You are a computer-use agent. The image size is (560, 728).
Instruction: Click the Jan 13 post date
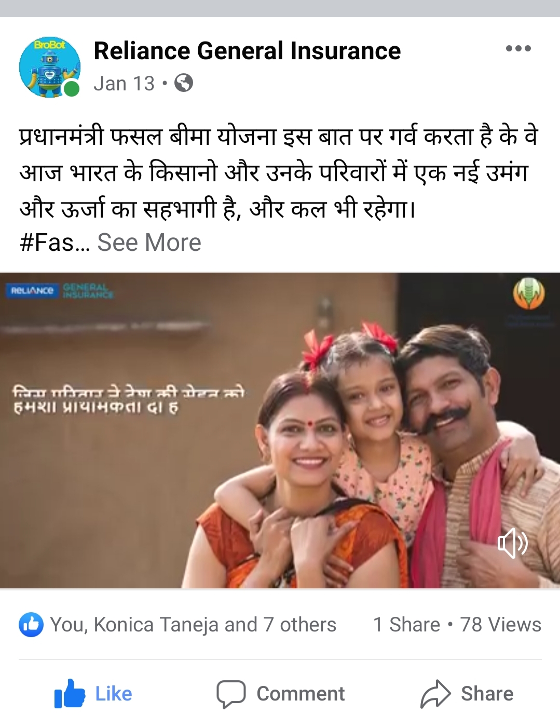pyautogui.click(x=124, y=84)
